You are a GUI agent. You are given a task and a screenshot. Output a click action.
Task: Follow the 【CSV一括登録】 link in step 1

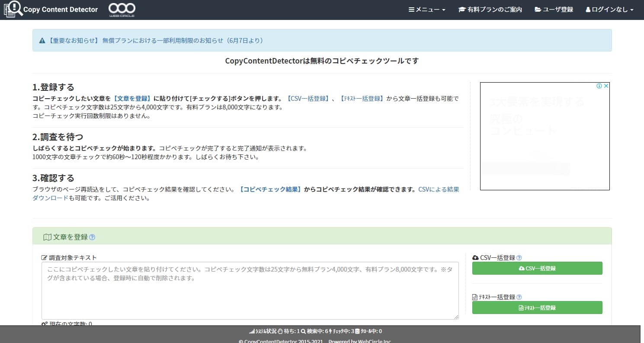pyautogui.click(x=308, y=98)
